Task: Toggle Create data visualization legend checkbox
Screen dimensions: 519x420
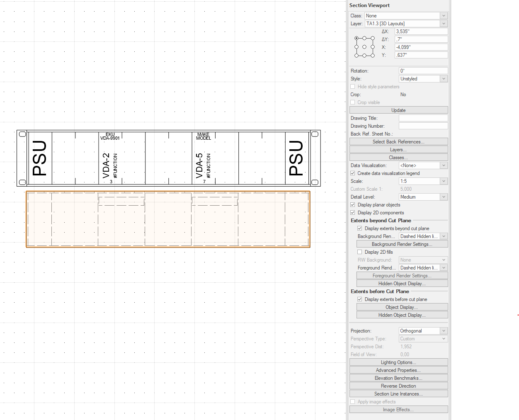Action: 353,173
